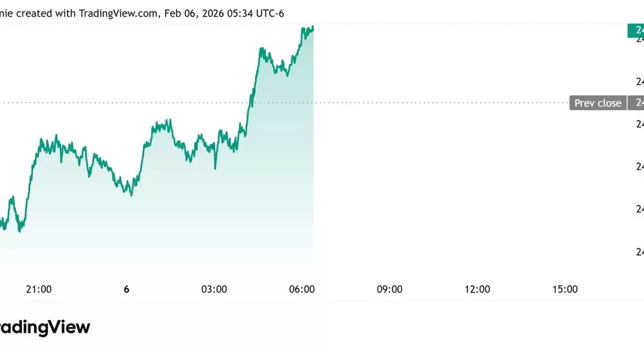The image size is (644, 353).
Task: Select the 09:00 time axis label
Action: (389, 289)
